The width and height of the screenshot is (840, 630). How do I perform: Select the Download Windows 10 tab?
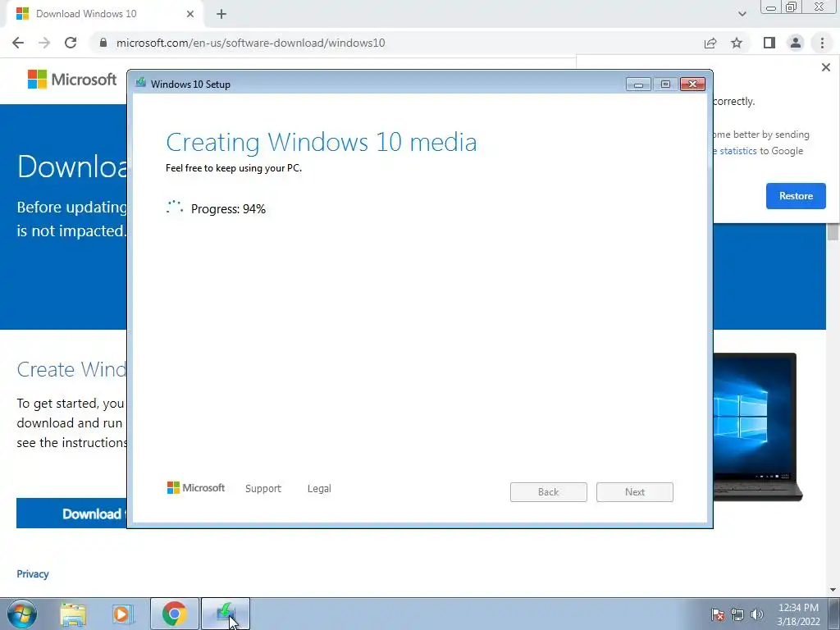(x=106, y=14)
